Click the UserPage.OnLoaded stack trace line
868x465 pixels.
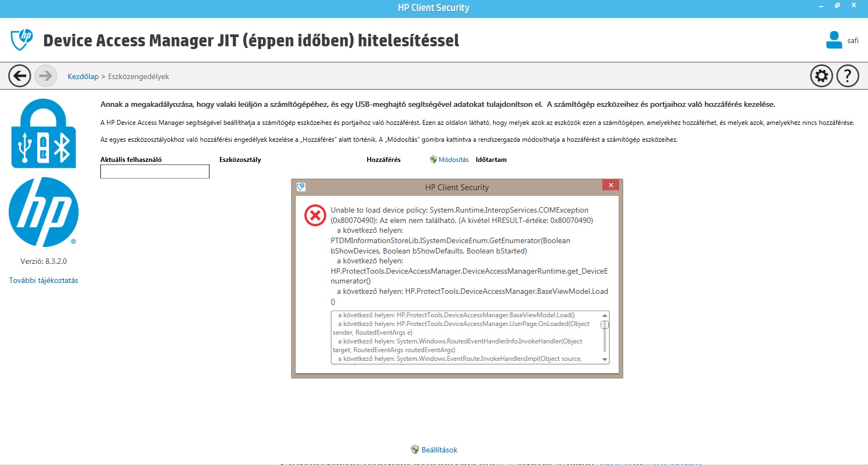tap(461, 328)
